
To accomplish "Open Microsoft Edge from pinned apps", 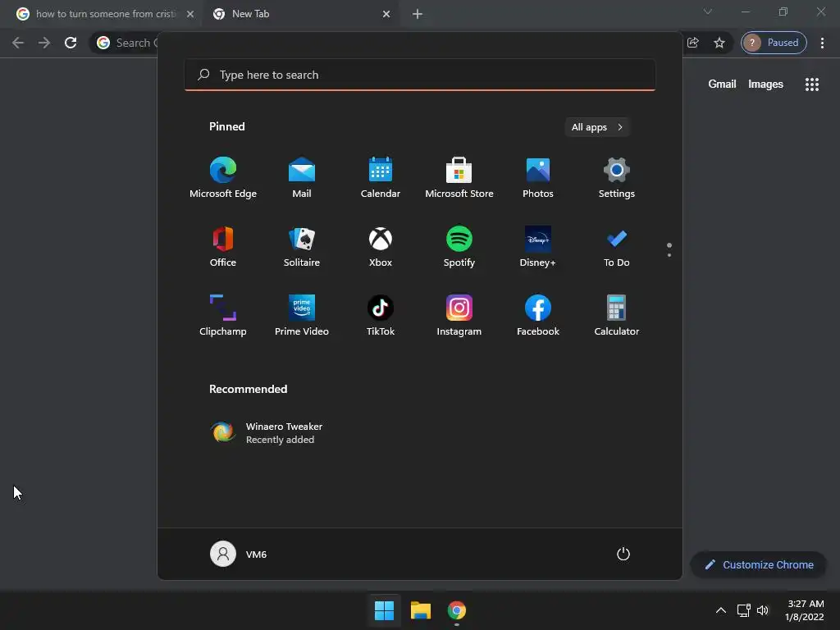I will pos(223,178).
